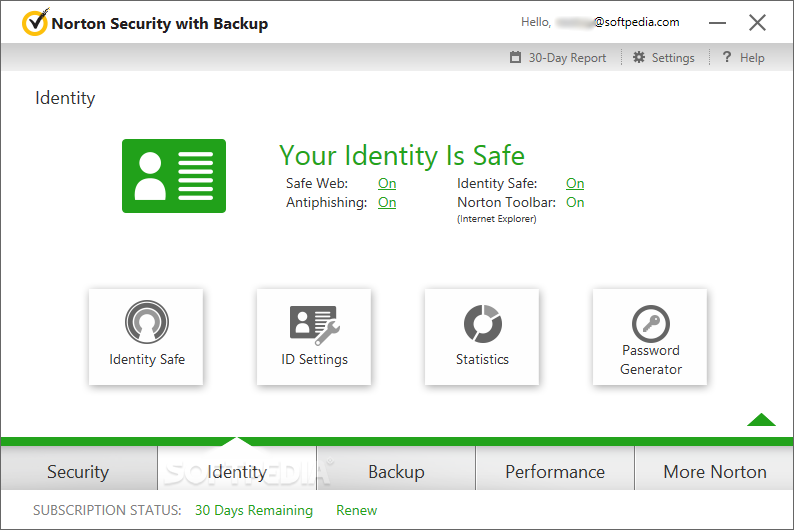Click the SUBSCRIPTION STATUS label

tap(107, 510)
